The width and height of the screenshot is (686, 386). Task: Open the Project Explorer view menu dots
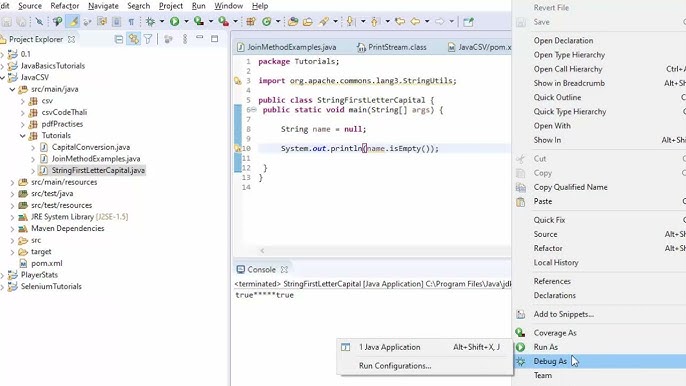tap(185, 39)
